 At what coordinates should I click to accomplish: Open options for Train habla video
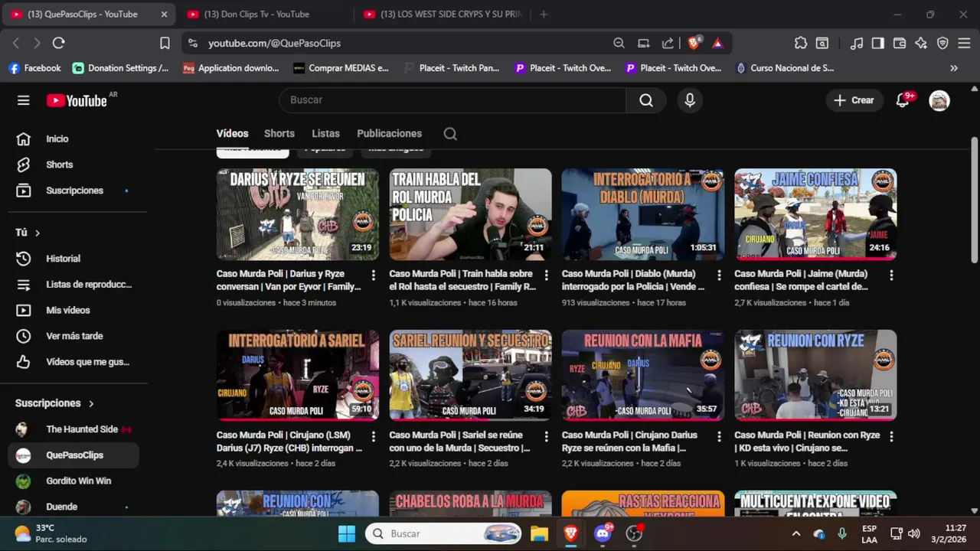pos(546,275)
